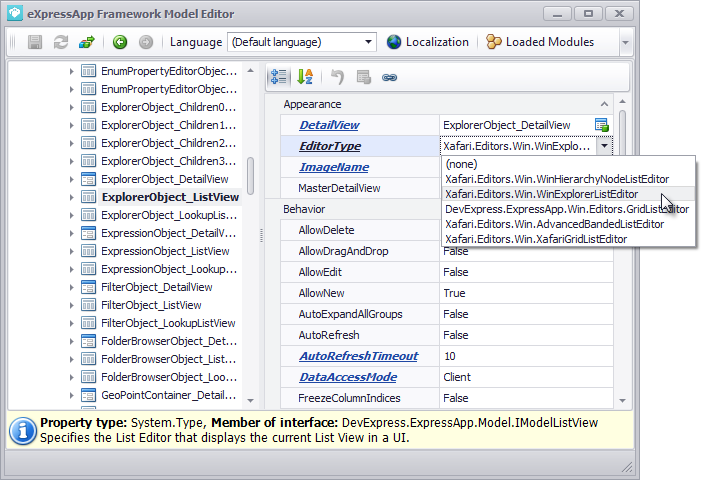Choose WinExplorerListEditor option
The height and width of the screenshot is (480, 701).
568,194
